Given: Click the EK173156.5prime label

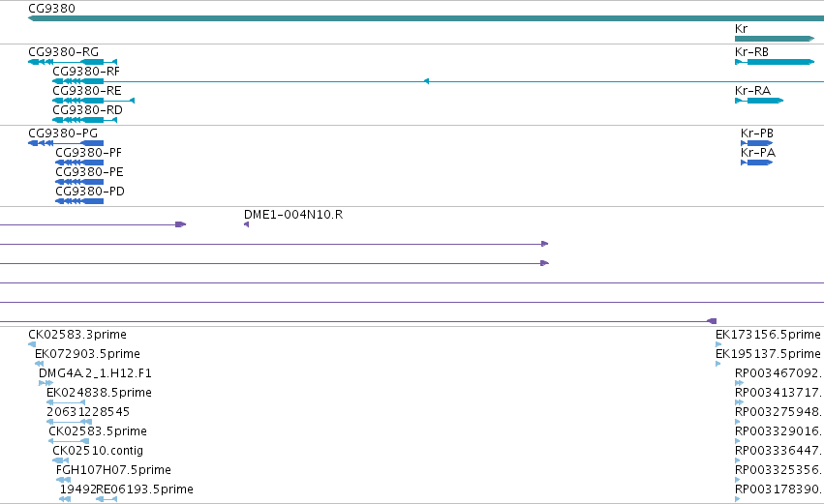Looking at the screenshot, I should (x=768, y=335).
